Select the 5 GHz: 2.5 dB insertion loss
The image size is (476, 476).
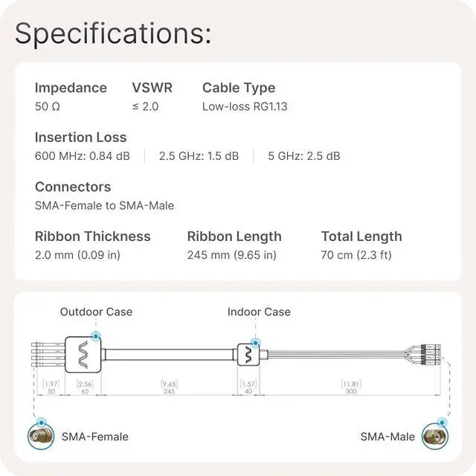point(303,156)
